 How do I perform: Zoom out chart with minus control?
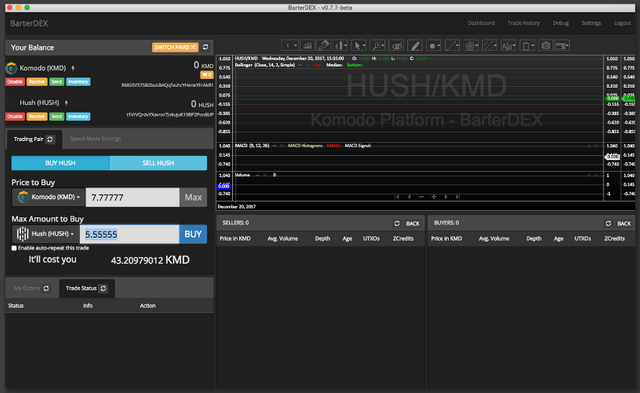coord(421,197)
